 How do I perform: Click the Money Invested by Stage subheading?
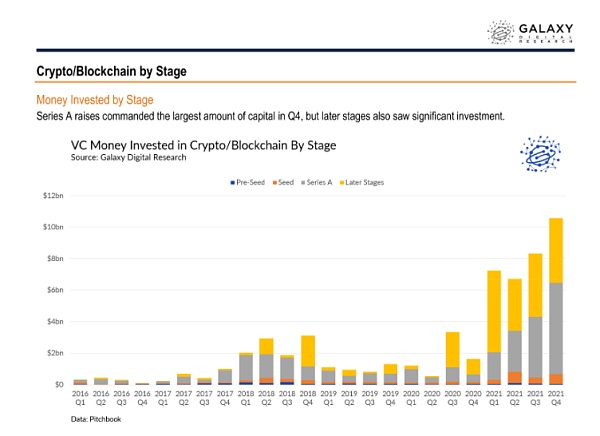(94, 101)
